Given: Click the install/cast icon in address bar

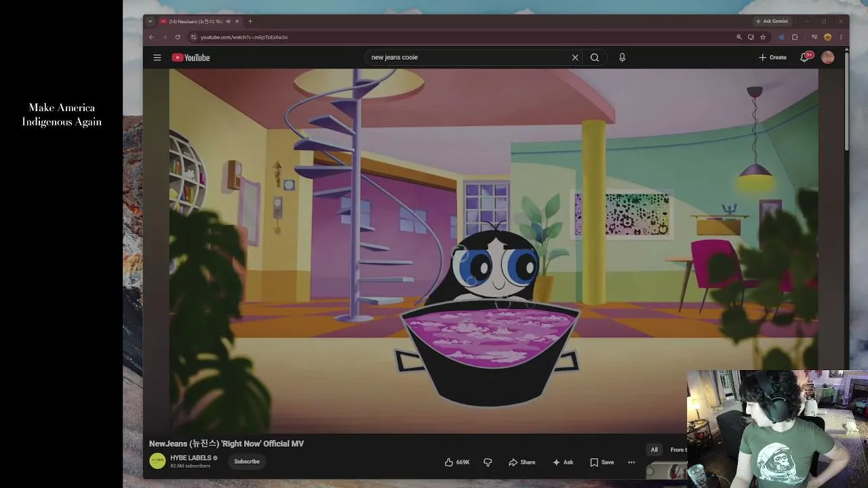Looking at the screenshot, I should click(751, 37).
